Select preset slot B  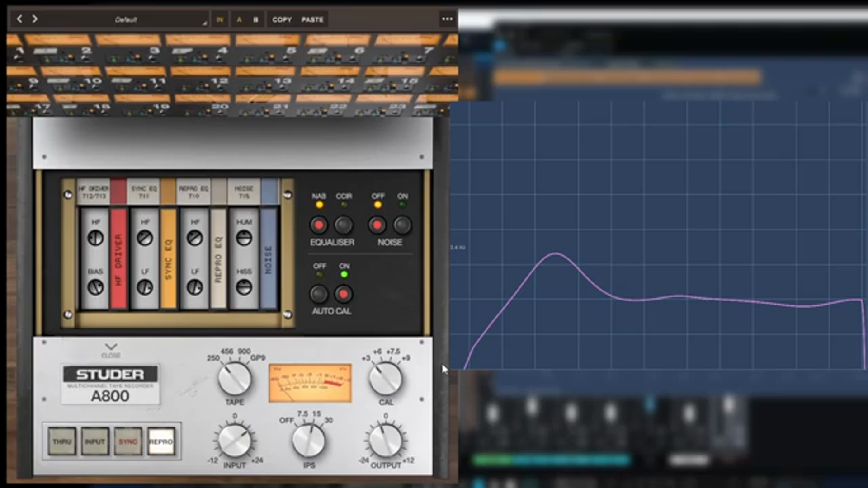[255, 20]
